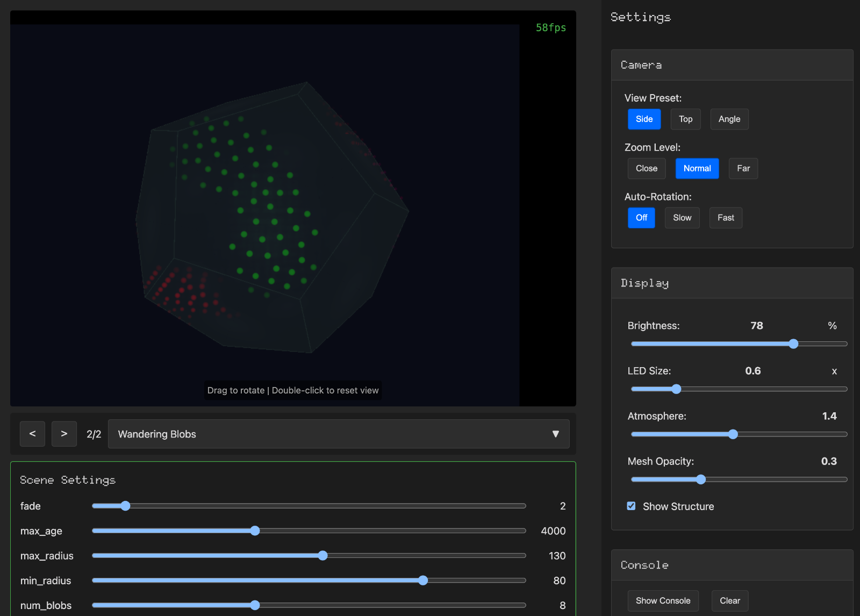Advance to next scene with > arrow
Screen dimensions: 860x616
coord(64,434)
